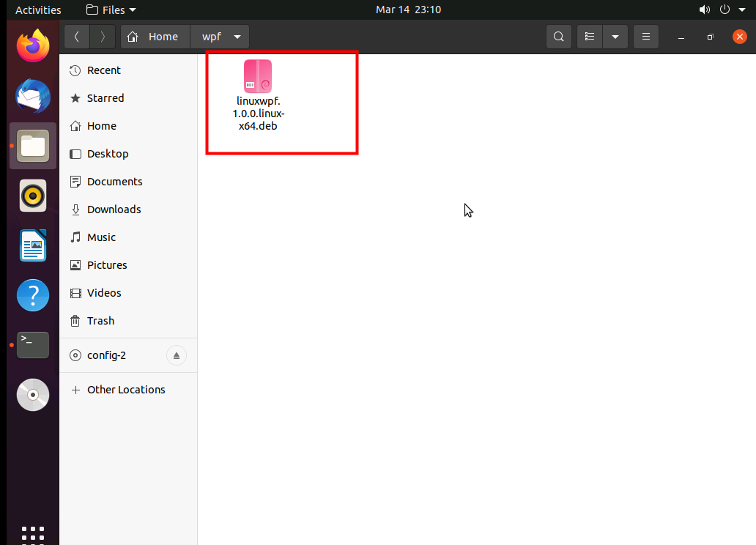The image size is (756, 545).
Task: Open the Files application menu in the top bar
Action: coord(111,10)
